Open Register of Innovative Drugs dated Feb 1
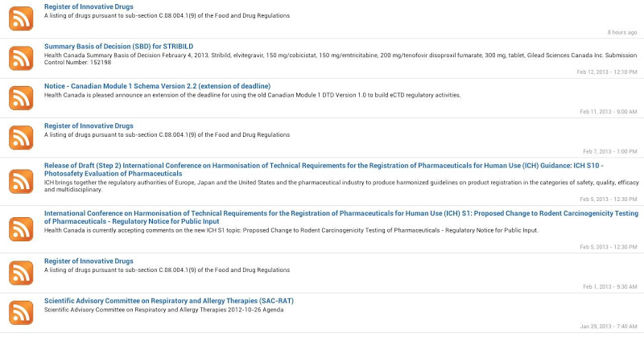This screenshot has height=362, width=644. pyautogui.click(x=89, y=261)
